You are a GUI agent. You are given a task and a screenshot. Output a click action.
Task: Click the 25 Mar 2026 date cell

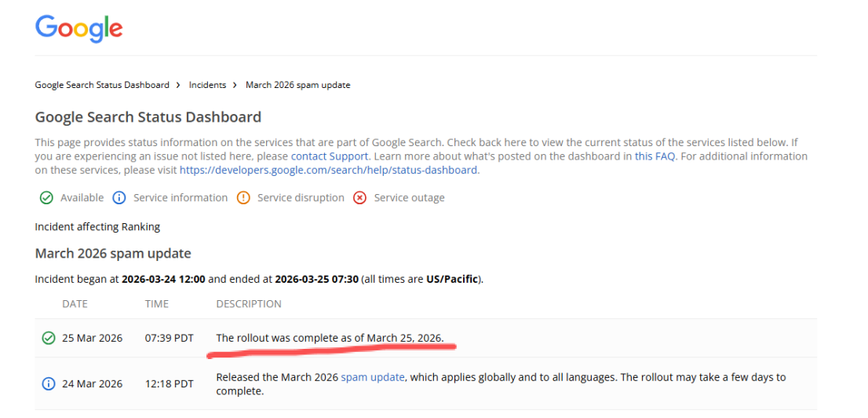93,338
